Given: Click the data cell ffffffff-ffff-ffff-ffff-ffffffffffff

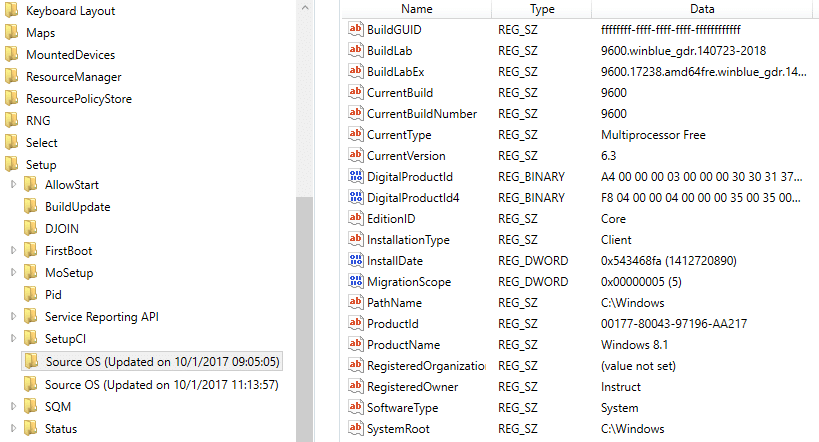Looking at the screenshot, I should tap(671, 30).
